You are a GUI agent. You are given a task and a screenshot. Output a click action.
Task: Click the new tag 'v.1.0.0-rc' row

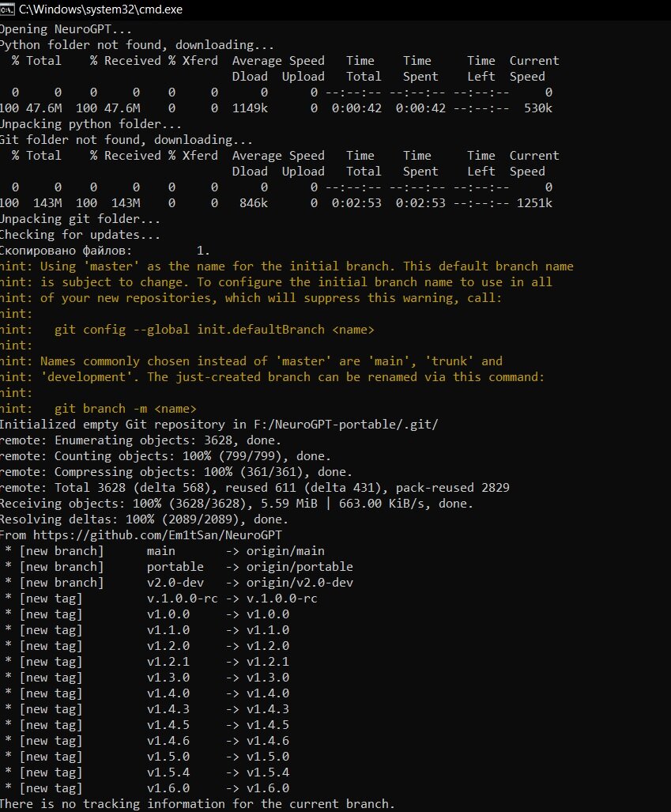tap(161, 599)
